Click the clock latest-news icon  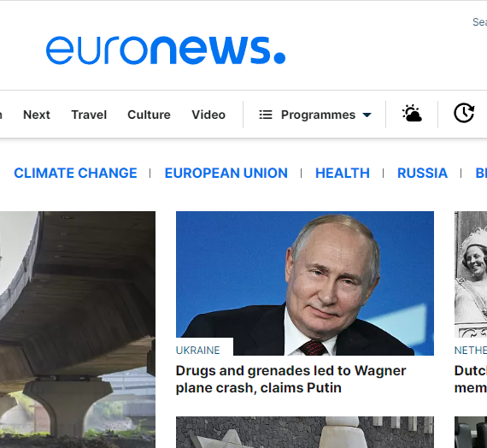coord(464,113)
